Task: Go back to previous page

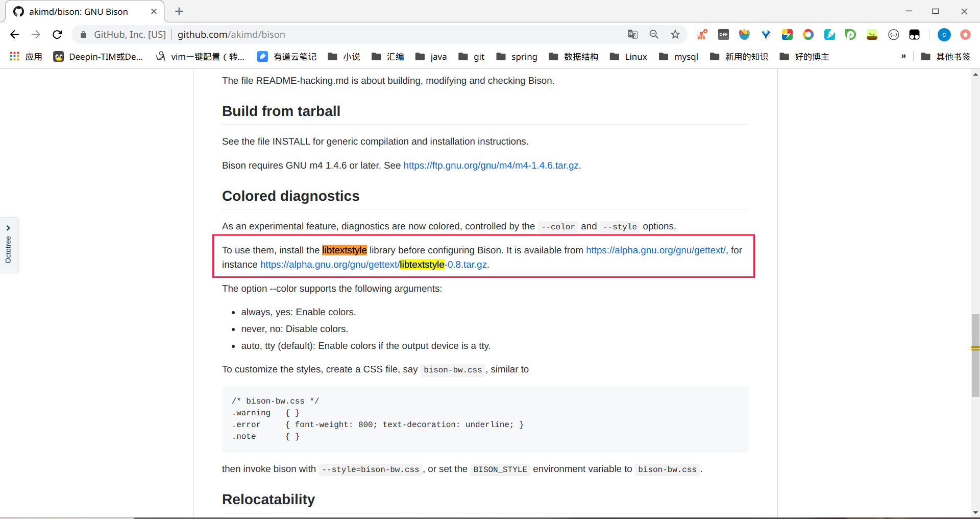Action: [x=14, y=34]
